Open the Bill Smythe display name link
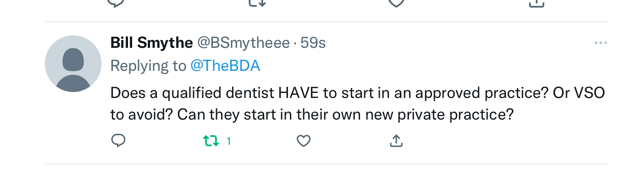 152,43
